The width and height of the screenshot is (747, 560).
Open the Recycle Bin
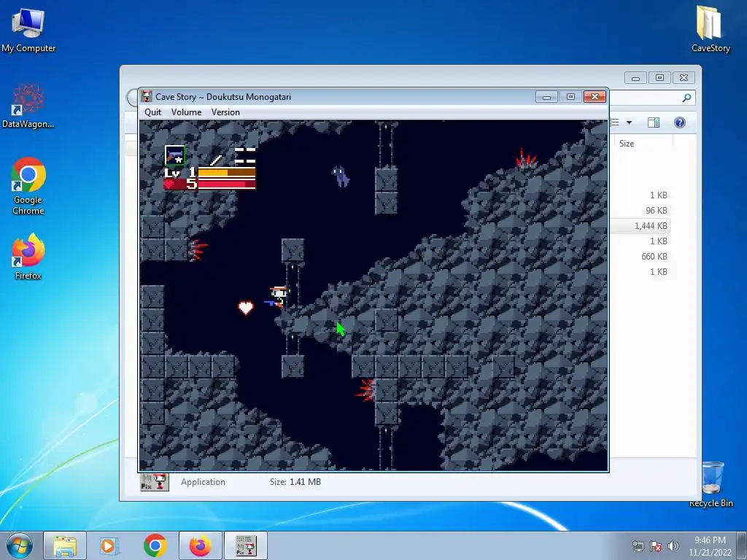click(711, 484)
